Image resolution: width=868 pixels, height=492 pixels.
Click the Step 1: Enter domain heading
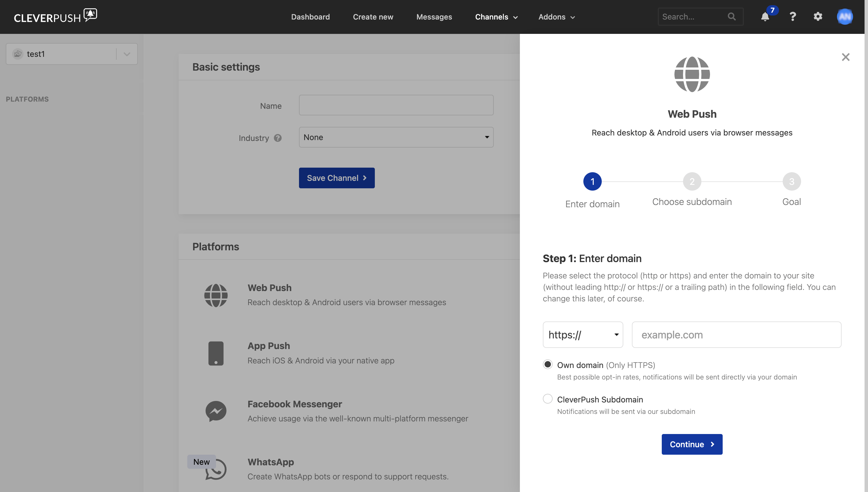point(592,259)
